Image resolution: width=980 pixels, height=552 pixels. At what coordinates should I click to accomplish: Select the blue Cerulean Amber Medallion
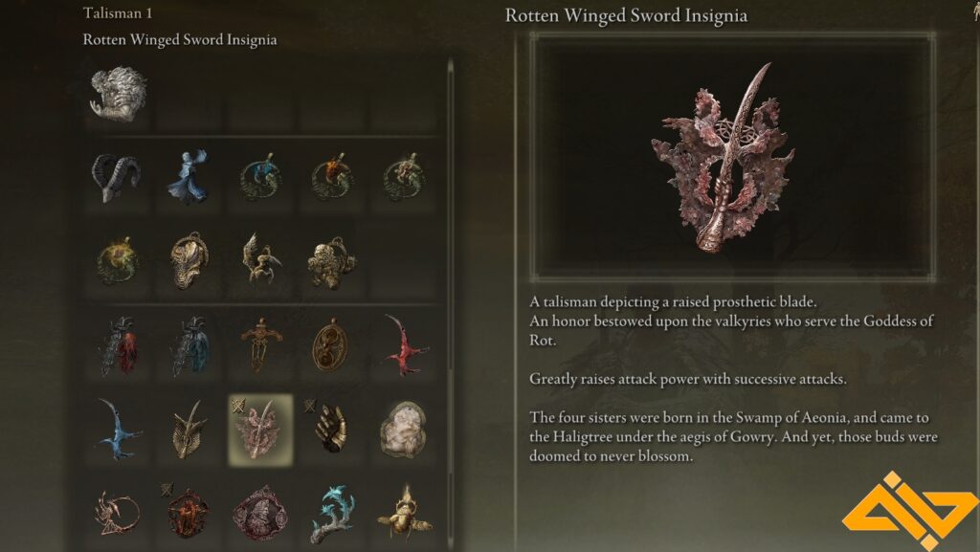click(x=260, y=178)
